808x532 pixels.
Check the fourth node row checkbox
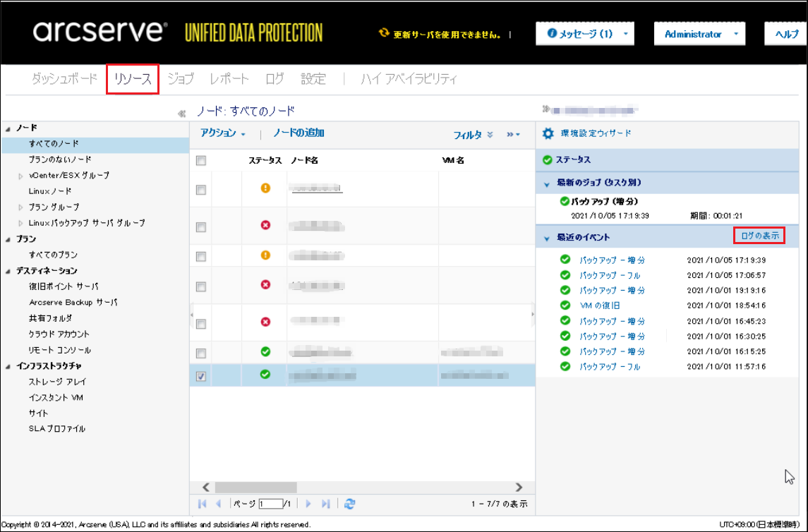[201, 286]
